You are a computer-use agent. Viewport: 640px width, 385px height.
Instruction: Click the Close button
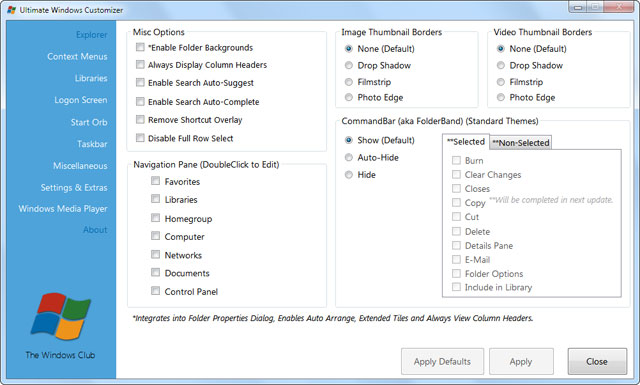click(x=597, y=361)
